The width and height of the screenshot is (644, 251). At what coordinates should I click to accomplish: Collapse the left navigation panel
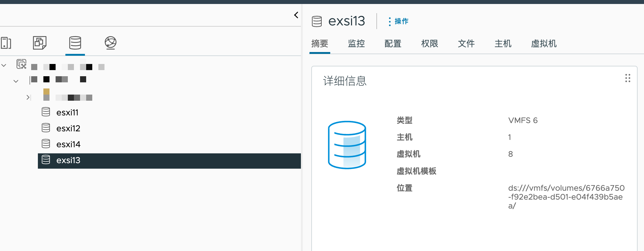(296, 15)
